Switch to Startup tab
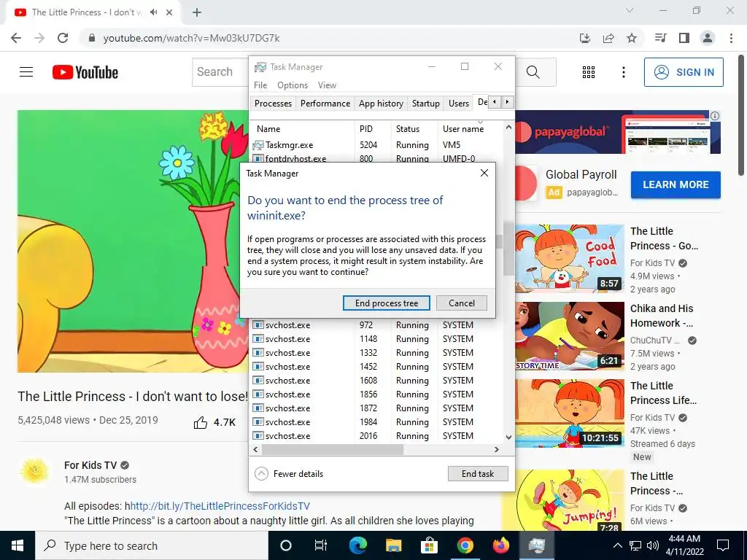The width and height of the screenshot is (747, 560). [x=425, y=104]
